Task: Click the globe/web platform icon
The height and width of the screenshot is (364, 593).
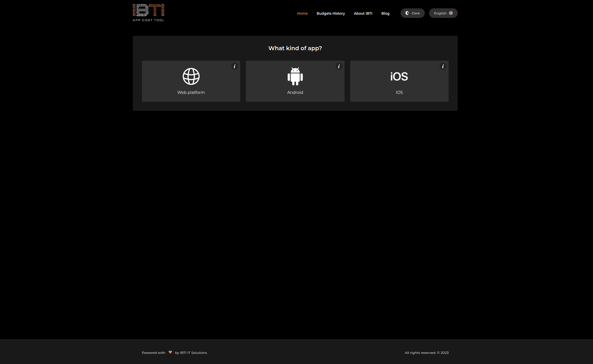Action: [191, 76]
